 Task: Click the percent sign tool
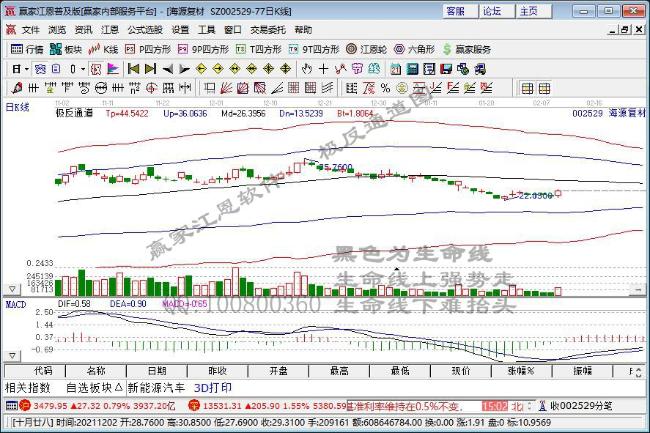coord(385,88)
